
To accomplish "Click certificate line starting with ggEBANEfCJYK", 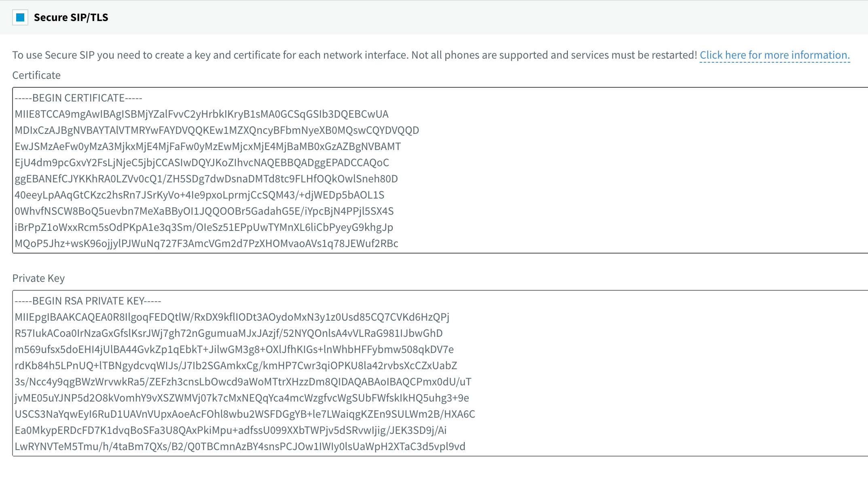I will 206,179.
